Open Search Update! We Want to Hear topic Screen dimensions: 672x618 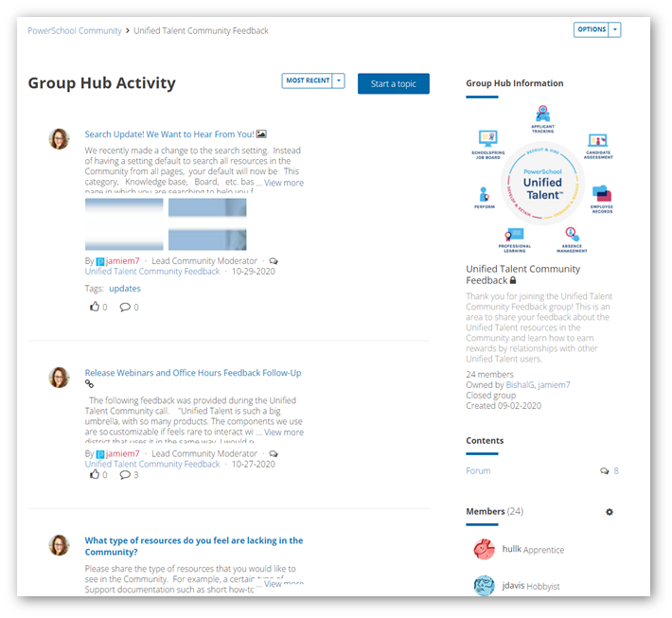tap(169, 134)
